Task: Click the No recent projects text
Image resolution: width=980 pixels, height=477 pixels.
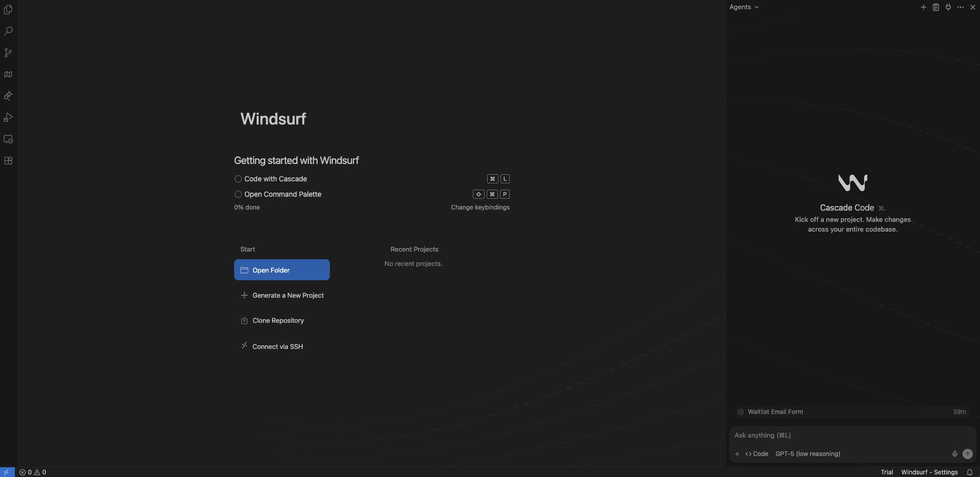Action: pyautogui.click(x=413, y=264)
